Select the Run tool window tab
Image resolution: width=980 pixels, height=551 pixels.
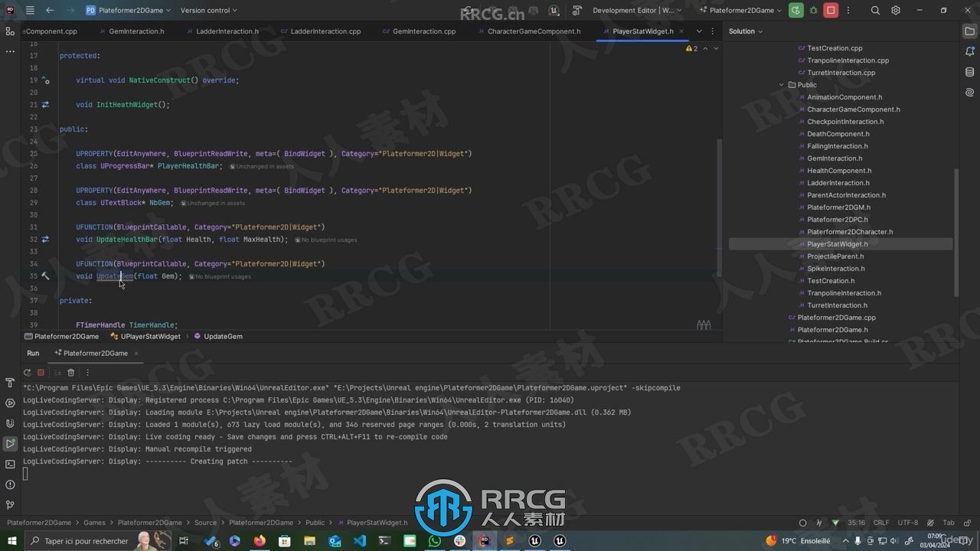33,354
